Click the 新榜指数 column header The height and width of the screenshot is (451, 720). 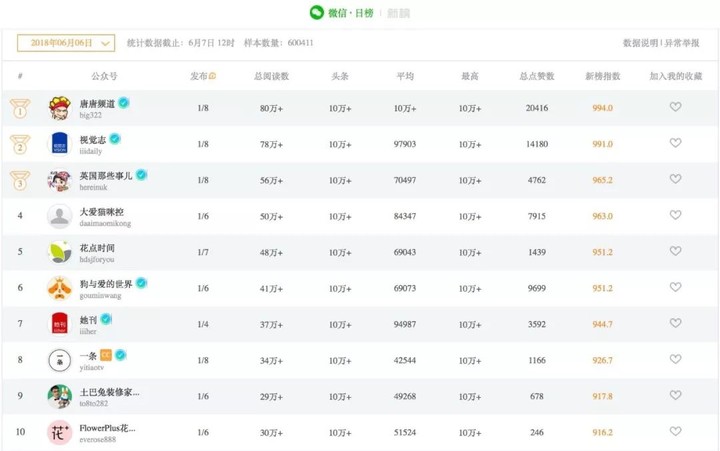602,76
